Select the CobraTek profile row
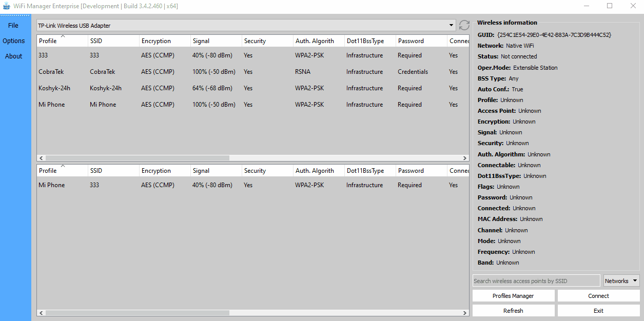This screenshot has width=644, height=321. 252,71
